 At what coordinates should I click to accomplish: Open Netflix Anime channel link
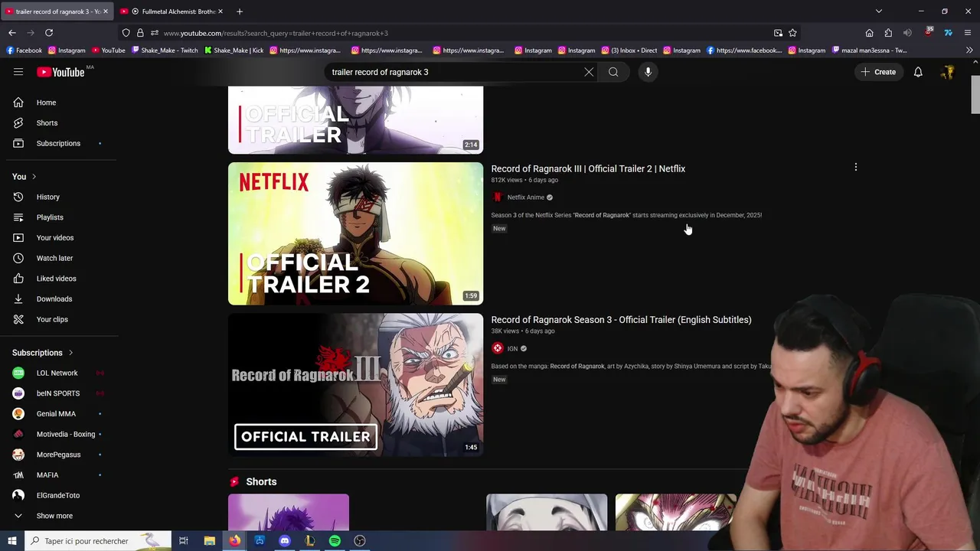click(x=525, y=197)
